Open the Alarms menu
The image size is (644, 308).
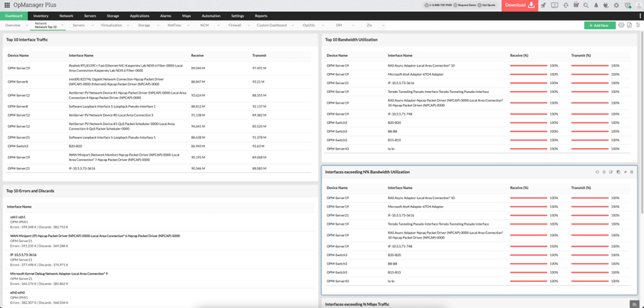click(x=165, y=15)
